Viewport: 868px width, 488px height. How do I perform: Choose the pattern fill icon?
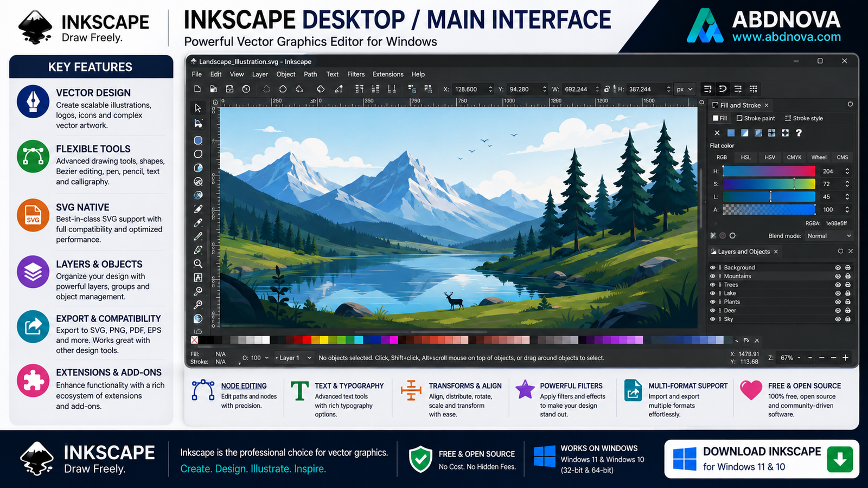click(x=771, y=133)
